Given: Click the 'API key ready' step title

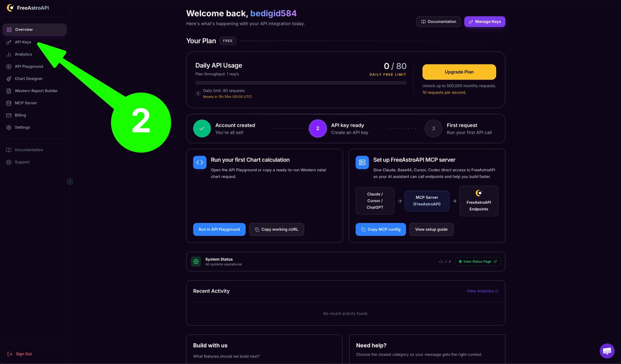Looking at the screenshot, I should click(347, 125).
